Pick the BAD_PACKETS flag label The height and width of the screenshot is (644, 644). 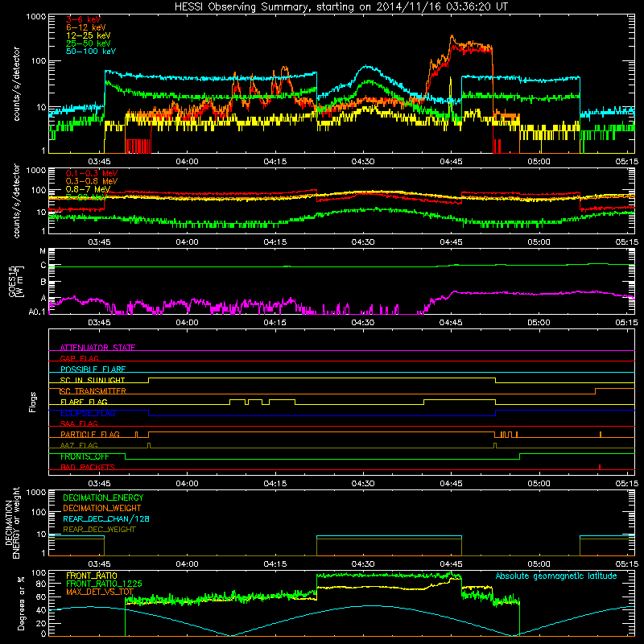click(x=88, y=467)
